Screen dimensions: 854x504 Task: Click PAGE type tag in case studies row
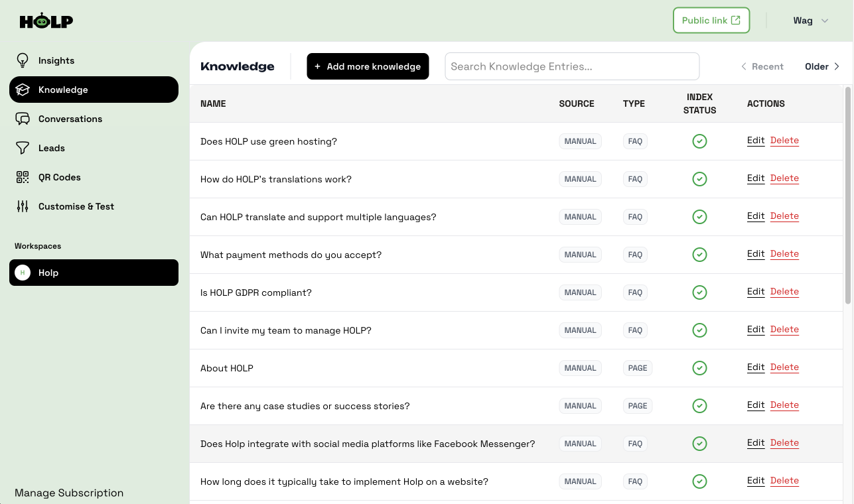(x=638, y=406)
